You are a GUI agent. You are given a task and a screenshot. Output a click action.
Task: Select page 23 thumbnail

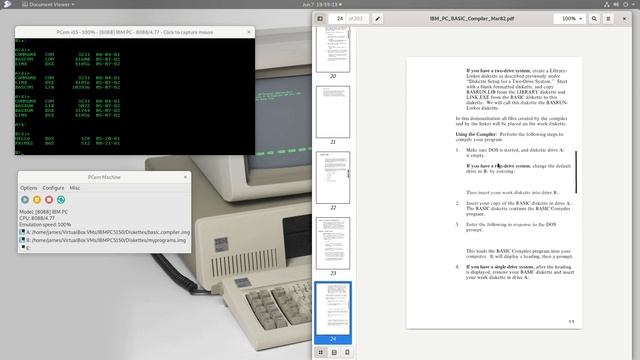pos(333,243)
